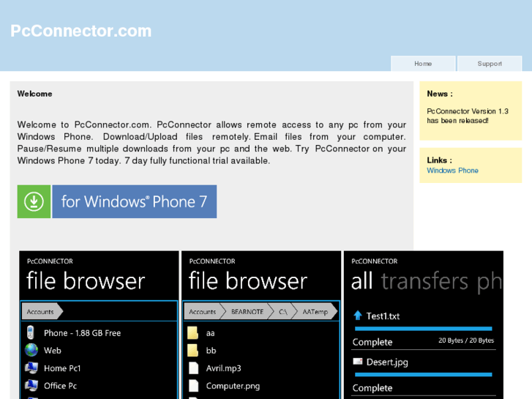532x399 pixels.
Task: Click the 'all' pivot header
Action: [x=361, y=281]
